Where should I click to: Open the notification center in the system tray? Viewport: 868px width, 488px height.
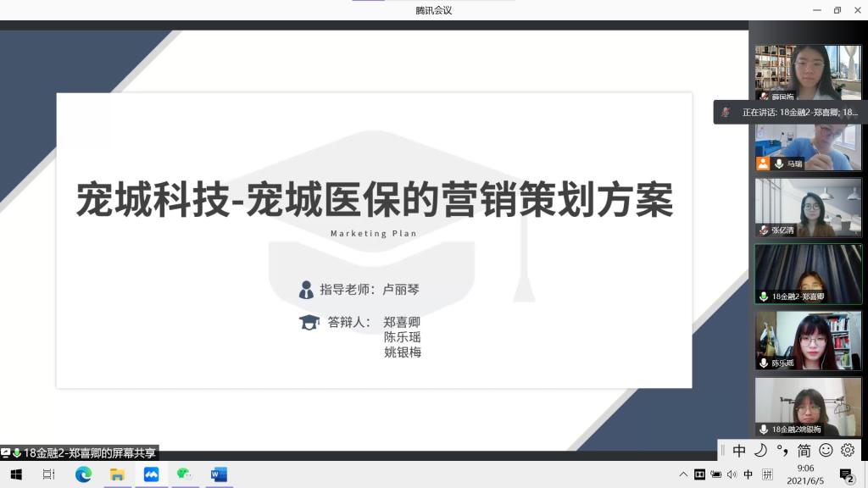pos(846,474)
